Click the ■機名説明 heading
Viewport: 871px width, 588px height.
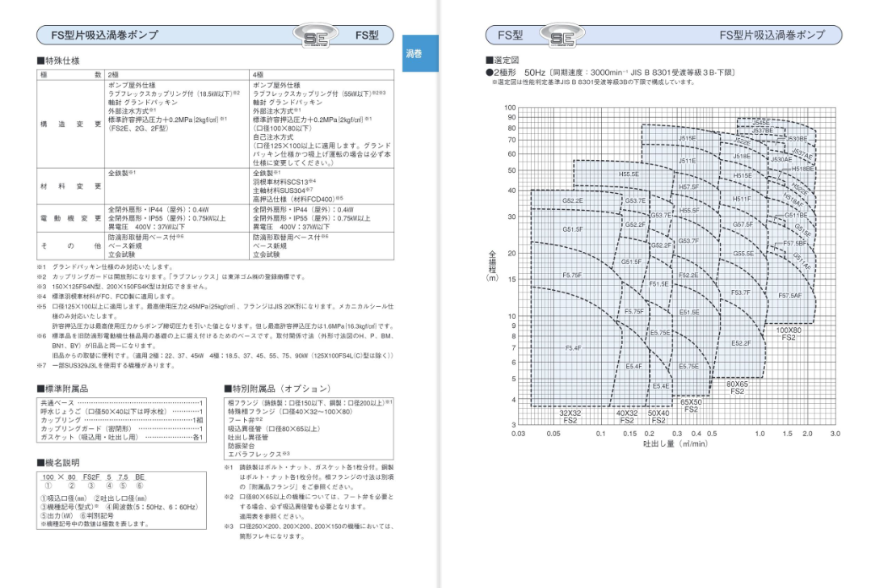point(58,463)
